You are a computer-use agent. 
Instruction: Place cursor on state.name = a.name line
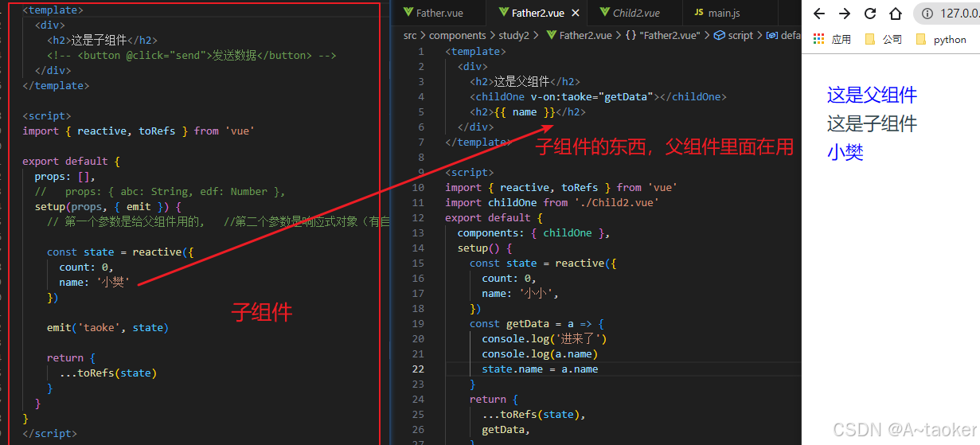pyautogui.click(x=540, y=369)
